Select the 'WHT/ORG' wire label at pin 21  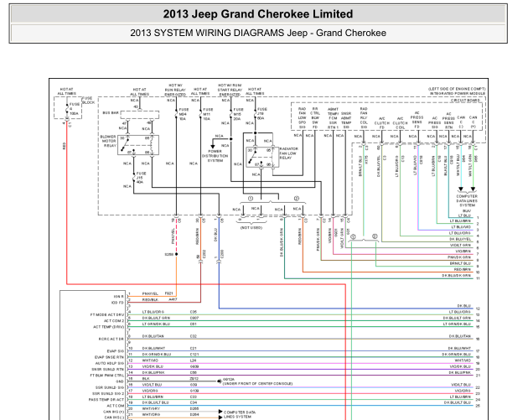151,415
